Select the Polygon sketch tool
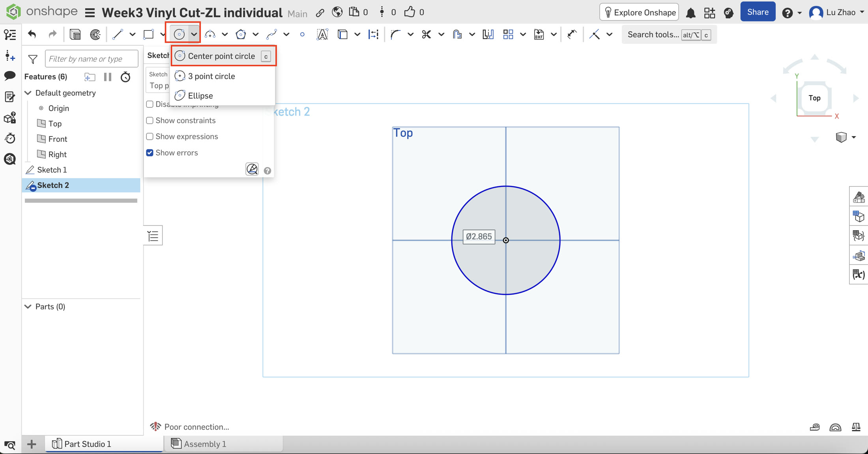This screenshot has height=454, width=868. [241, 34]
